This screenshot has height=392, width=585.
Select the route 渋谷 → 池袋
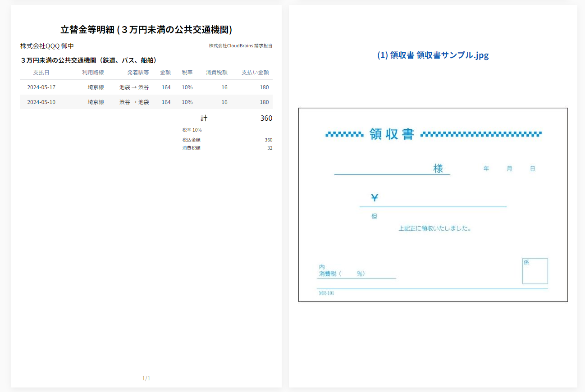coord(134,102)
